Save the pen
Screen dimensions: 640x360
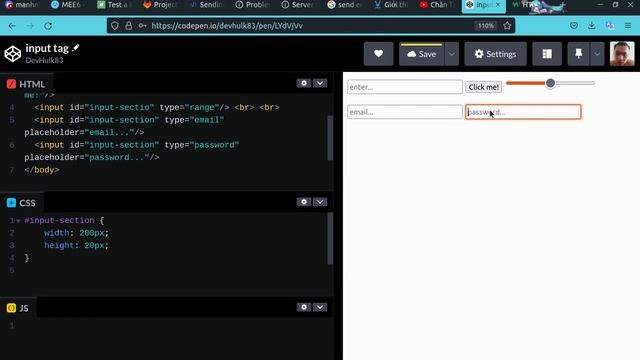(x=421, y=54)
